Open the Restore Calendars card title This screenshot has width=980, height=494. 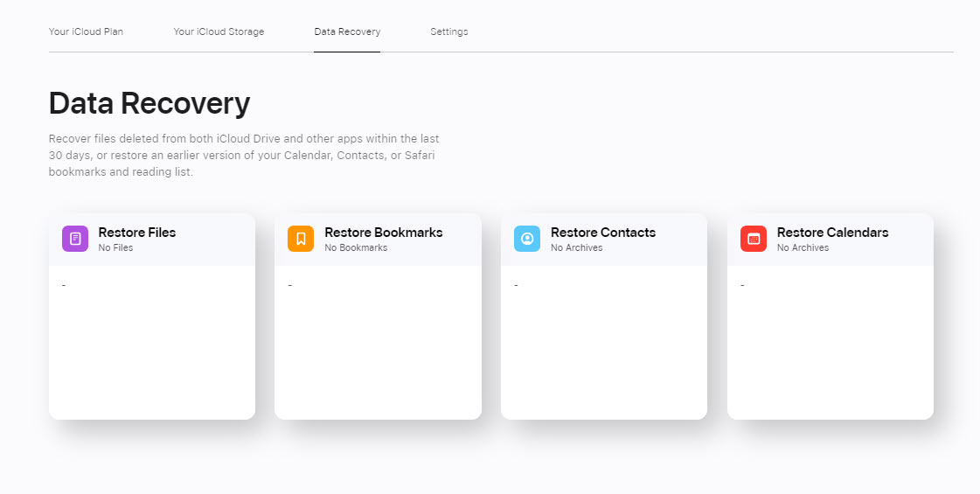(832, 232)
